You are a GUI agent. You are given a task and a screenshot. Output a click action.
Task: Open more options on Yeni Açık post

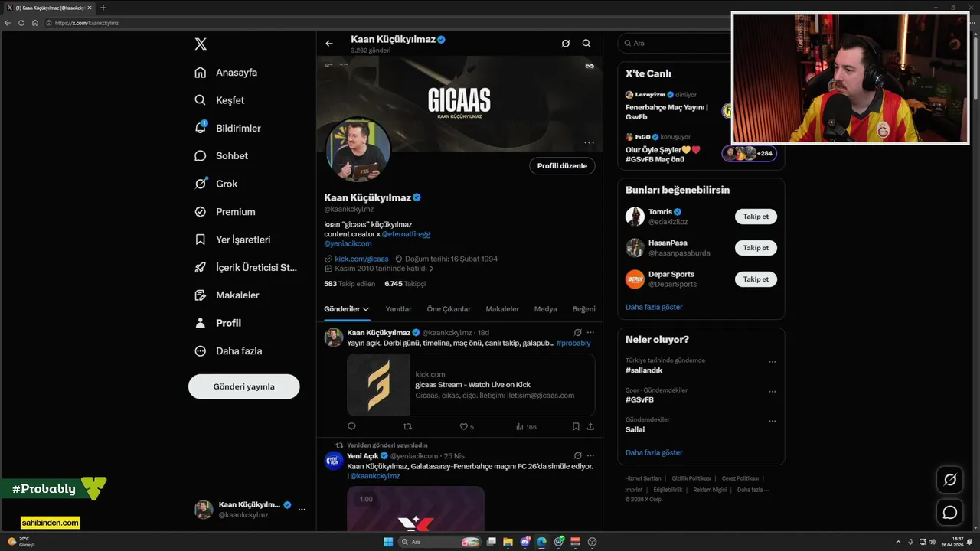tap(590, 455)
